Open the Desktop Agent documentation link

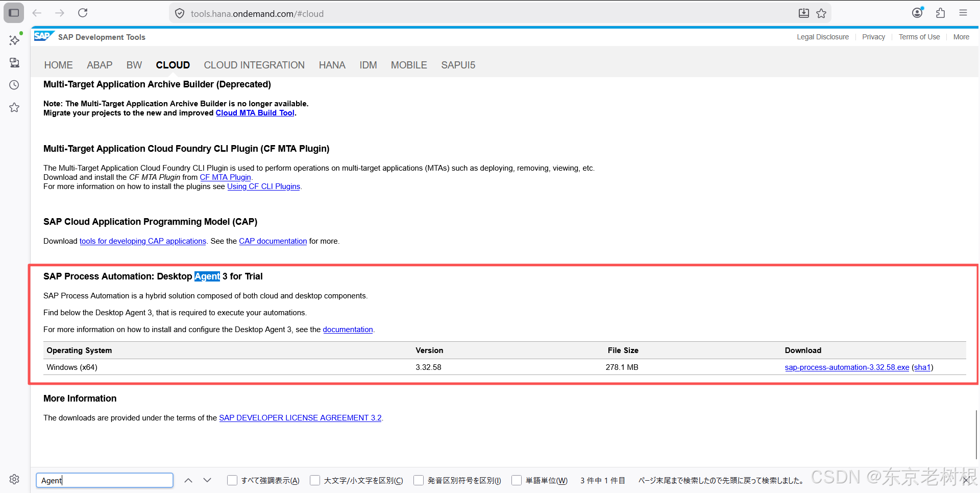(x=348, y=330)
